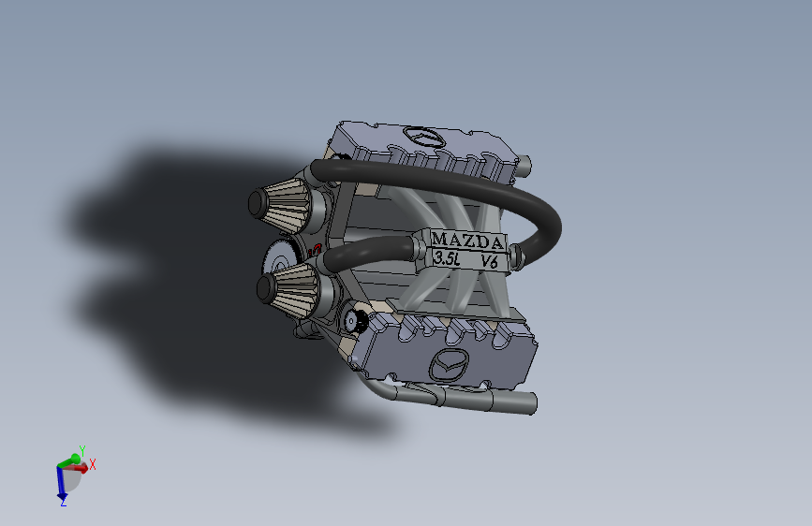Viewport: 812px width, 526px height.
Task: Select the timing gear between the air filters
Action: (x=281, y=256)
